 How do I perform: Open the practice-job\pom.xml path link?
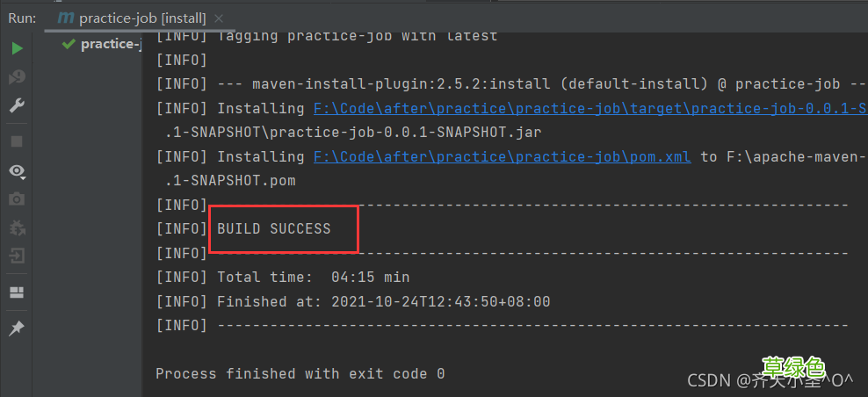(503, 156)
